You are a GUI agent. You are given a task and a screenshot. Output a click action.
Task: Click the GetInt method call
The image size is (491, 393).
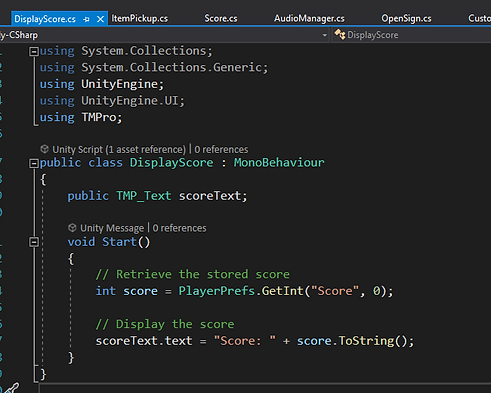282,291
